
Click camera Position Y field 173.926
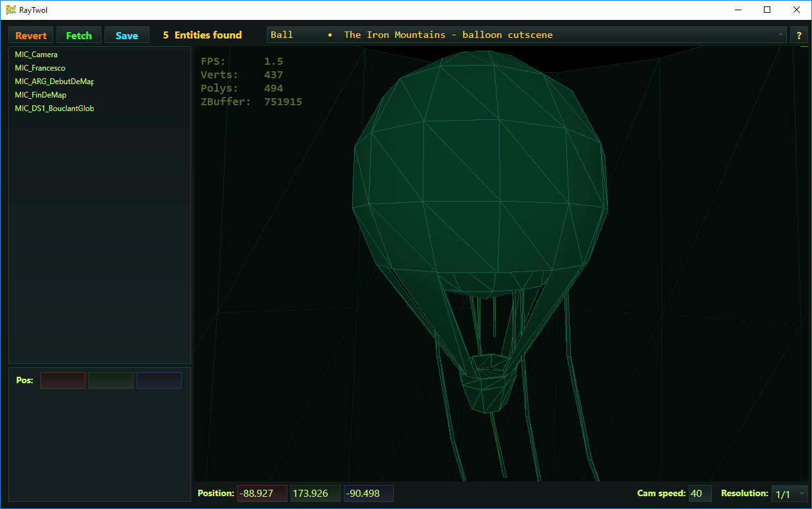pos(316,494)
